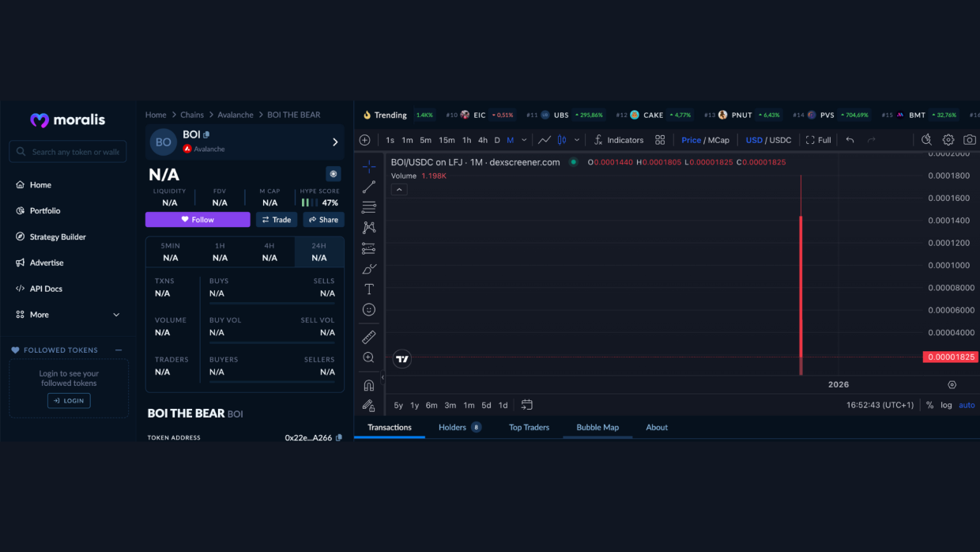Select the text annotation tool
This screenshot has height=552, width=980.
click(369, 289)
